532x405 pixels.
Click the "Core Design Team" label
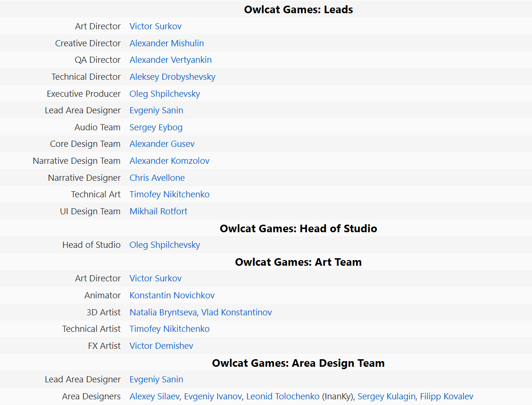pyautogui.click(x=85, y=144)
